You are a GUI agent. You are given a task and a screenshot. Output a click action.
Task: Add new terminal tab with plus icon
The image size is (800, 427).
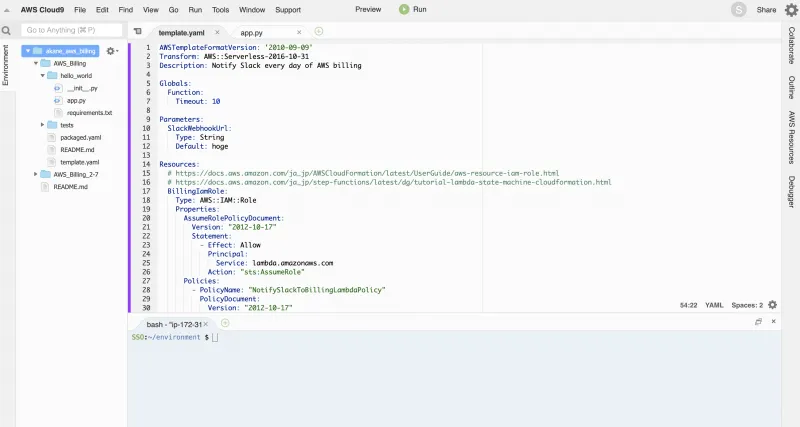(x=225, y=323)
